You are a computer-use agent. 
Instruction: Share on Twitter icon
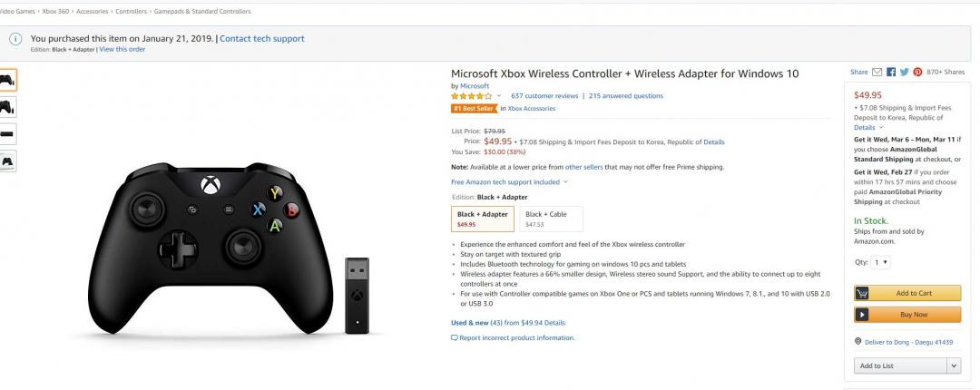pyautogui.click(x=905, y=72)
